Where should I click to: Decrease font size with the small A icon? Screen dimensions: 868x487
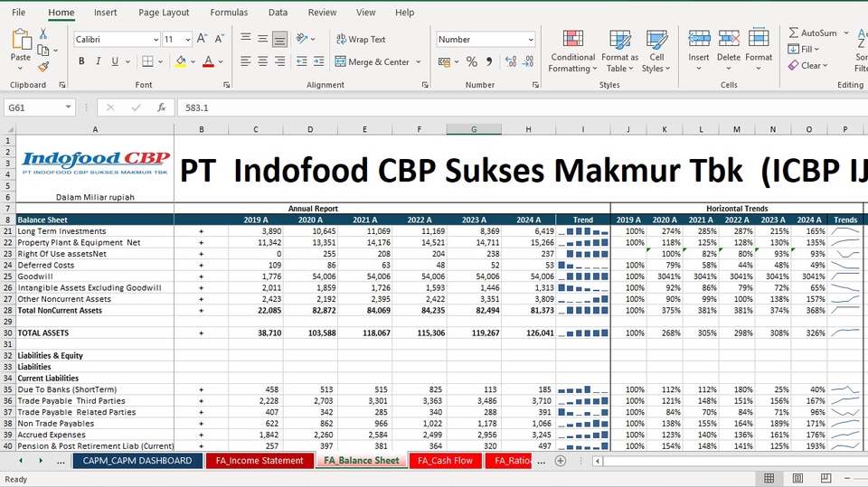point(220,39)
